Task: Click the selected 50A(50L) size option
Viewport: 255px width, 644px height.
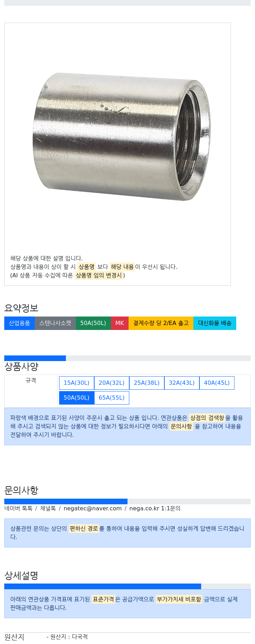Action: pos(76,398)
